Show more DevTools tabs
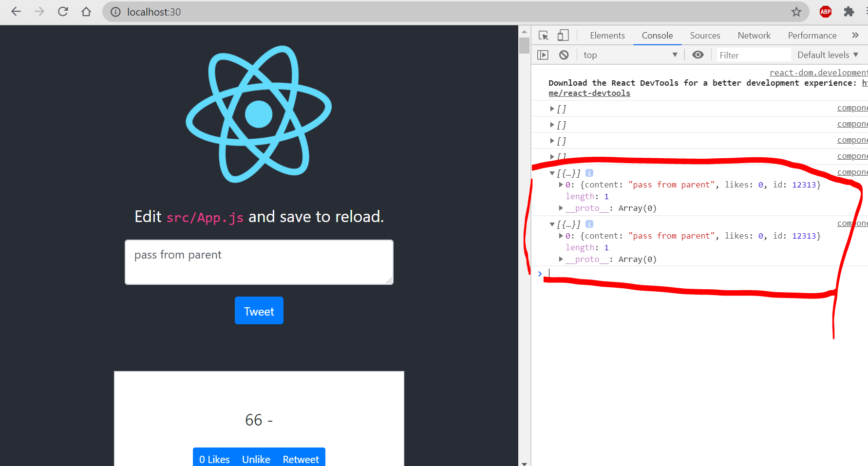 855,36
